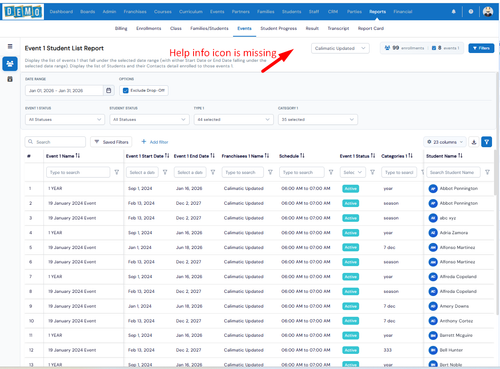Click the Event 1 Name search field
The height and width of the screenshot is (369, 500).
78,172
